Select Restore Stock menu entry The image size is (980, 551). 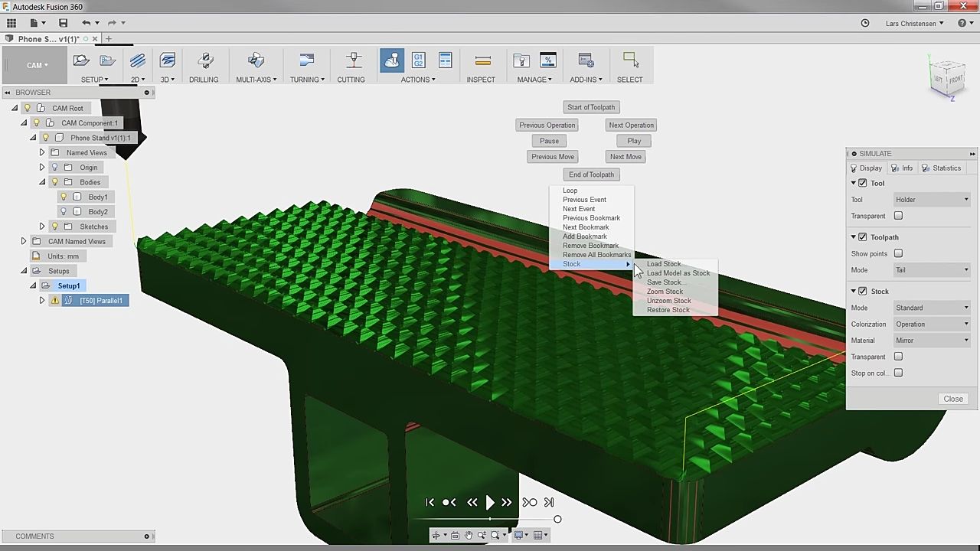click(668, 310)
